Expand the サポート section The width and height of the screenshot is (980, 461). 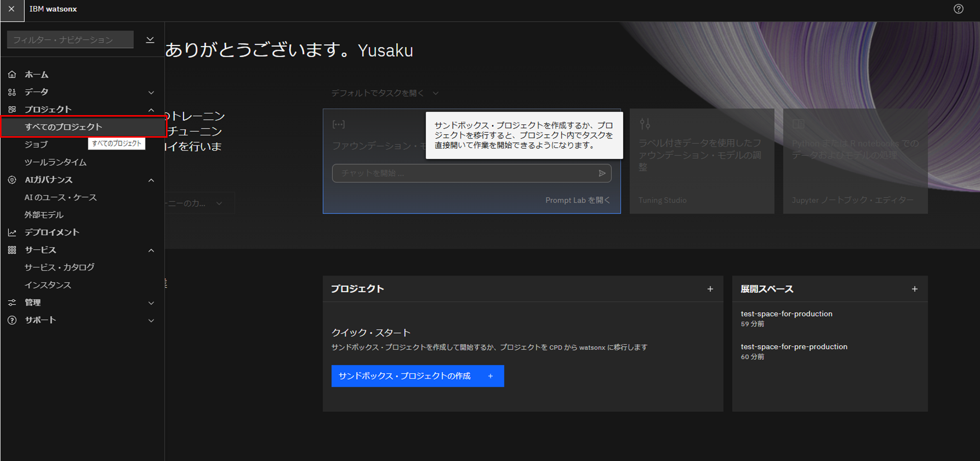(151, 320)
